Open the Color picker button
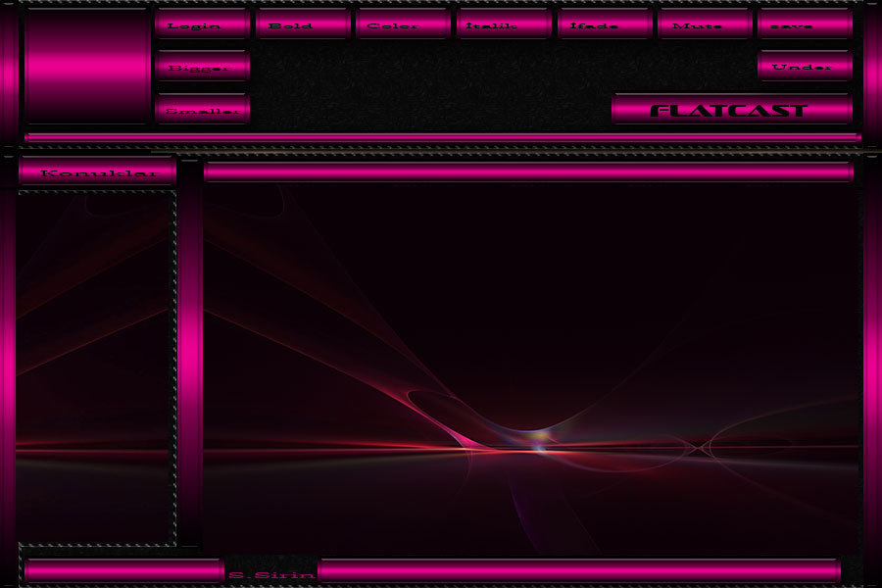The image size is (882, 588). pyautogui.click(x=403, y=24)
